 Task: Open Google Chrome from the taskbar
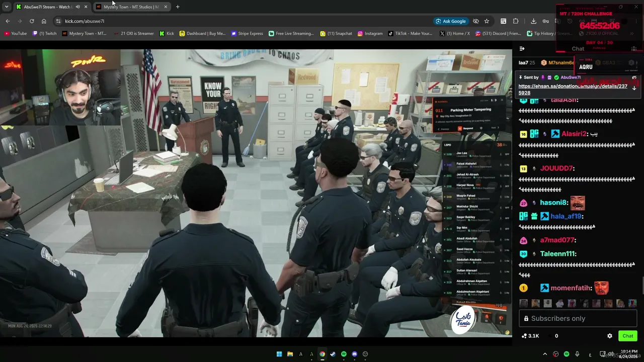coord(322,354)
